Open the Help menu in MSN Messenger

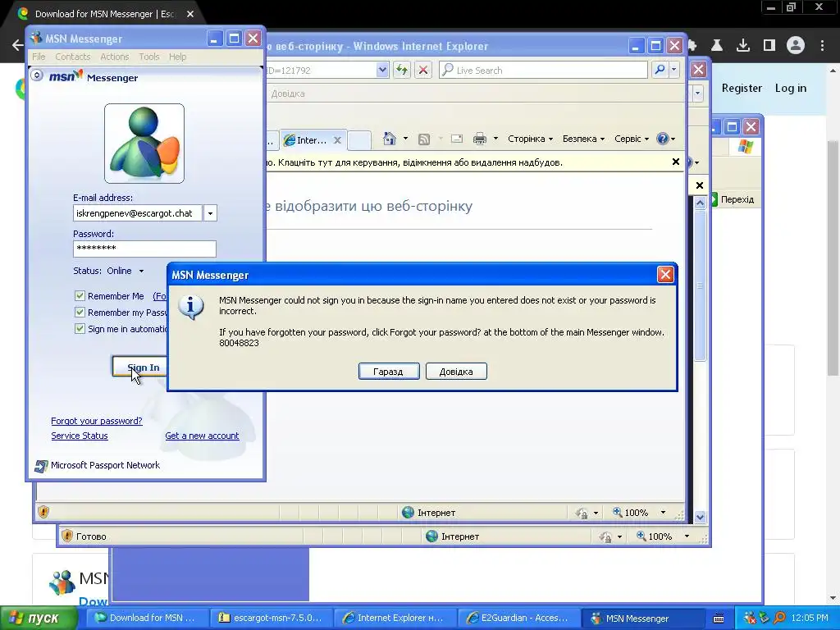tap(178, 57)
